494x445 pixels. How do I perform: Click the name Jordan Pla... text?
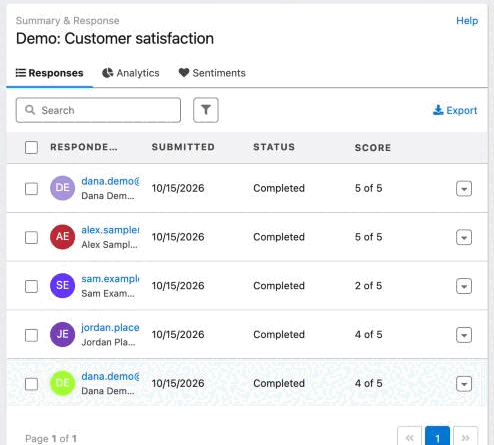click(x=108, y=342)
